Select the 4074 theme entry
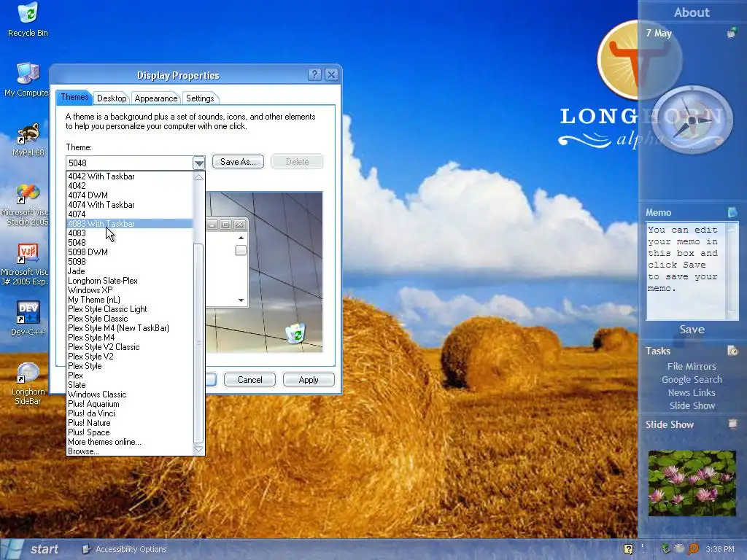Viewport: 747px width, 560px height. click(x=130, y=214)
